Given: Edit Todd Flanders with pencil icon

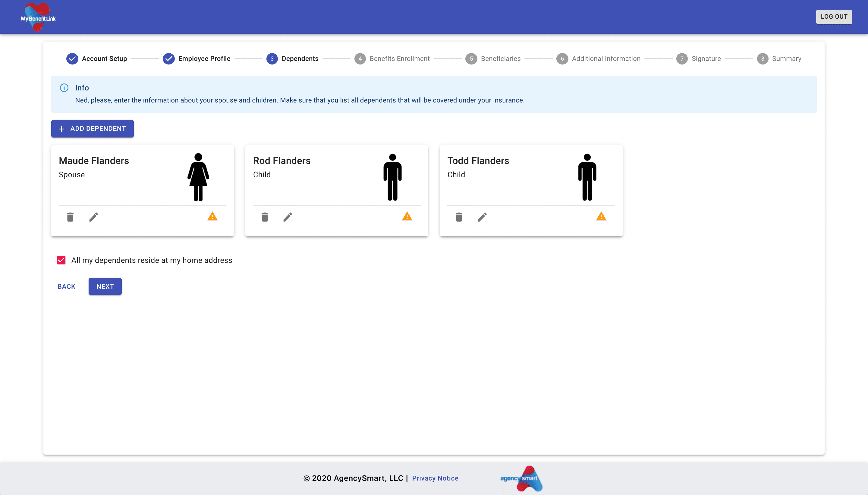Looking at the screenshot, I should [482, 217].
